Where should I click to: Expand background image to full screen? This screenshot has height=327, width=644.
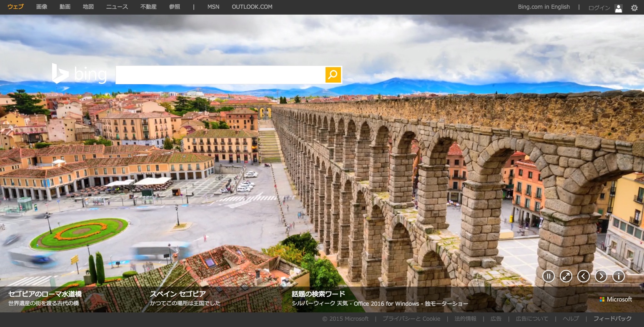coord(566,276)
